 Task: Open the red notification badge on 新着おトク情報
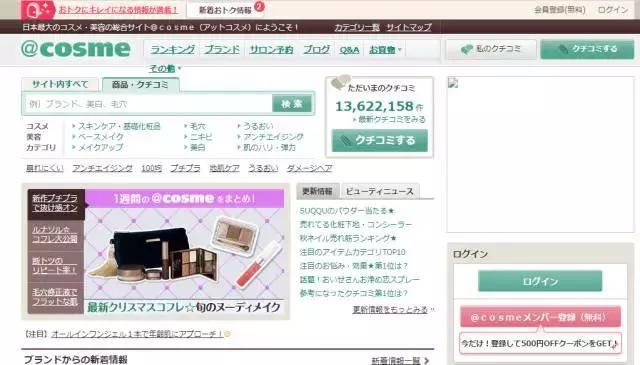tap(259, 6)
